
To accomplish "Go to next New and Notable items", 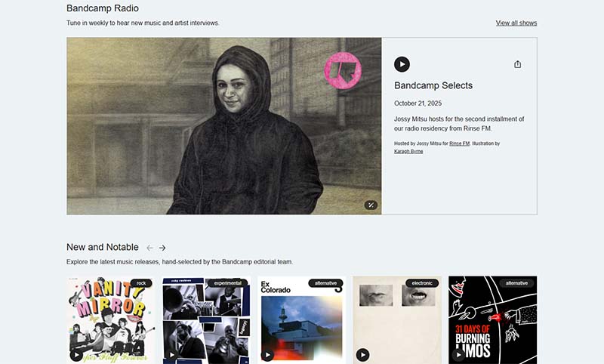I will click(x=162, y=248).
